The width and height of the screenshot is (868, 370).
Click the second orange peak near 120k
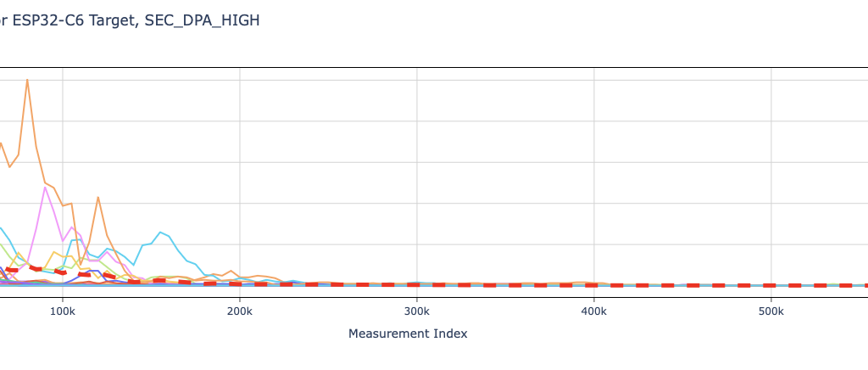[x=98, y=198]
